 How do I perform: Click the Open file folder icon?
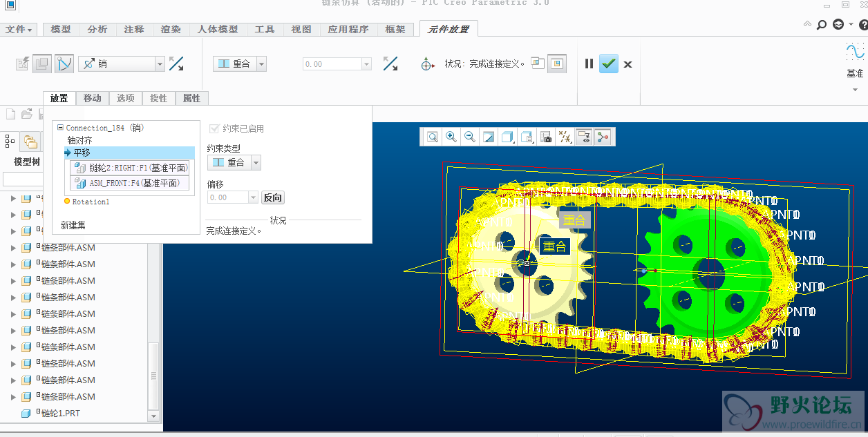[27, 114]
